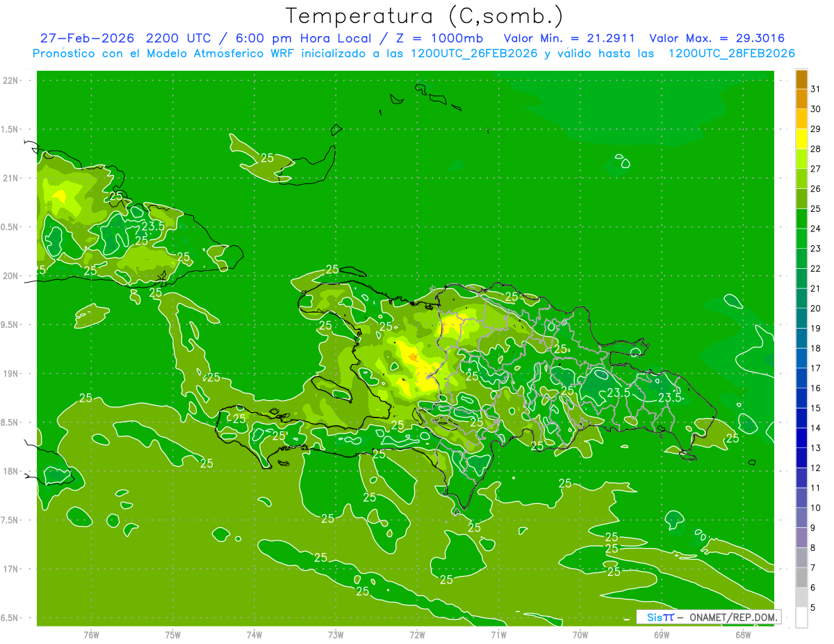The height and width of the screenshot is (644, 834).
Task: Click the '24' label on the colorbar
Action: point(816,229)
